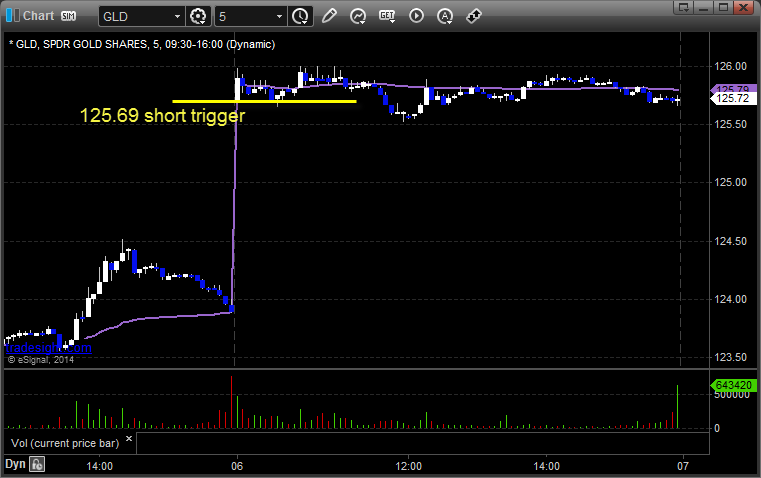The width and height of the screenshot is (761, 478).
Task: Open the chart studies icon menu
Action: point(358,16)
